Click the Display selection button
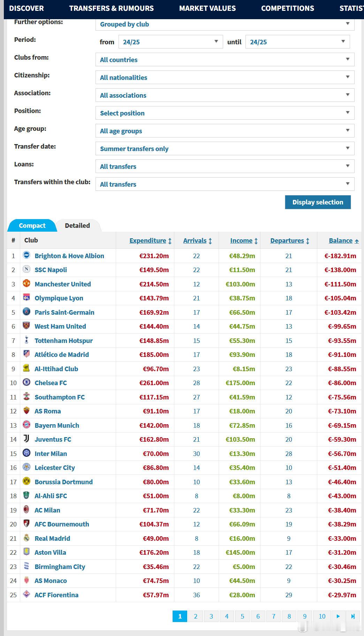This screenshot has height=636, width=364. [x=318, y=202]
